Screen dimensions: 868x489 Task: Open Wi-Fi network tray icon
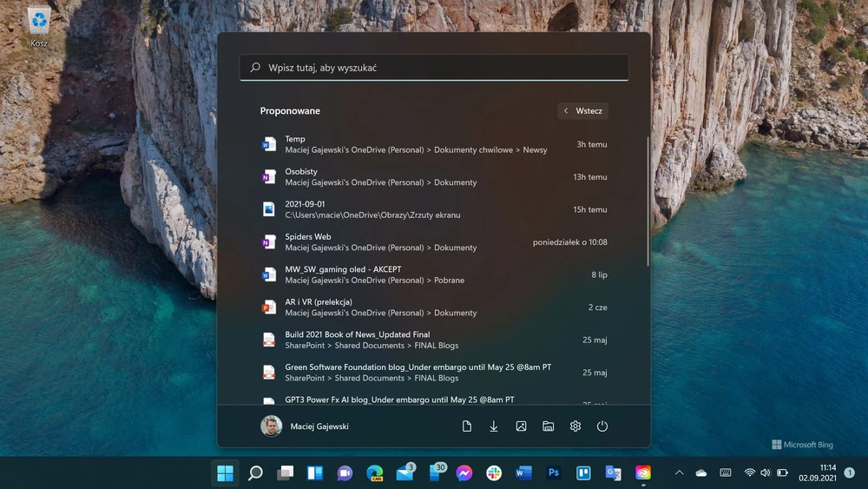pyautogui.click(x=750, y=473)
